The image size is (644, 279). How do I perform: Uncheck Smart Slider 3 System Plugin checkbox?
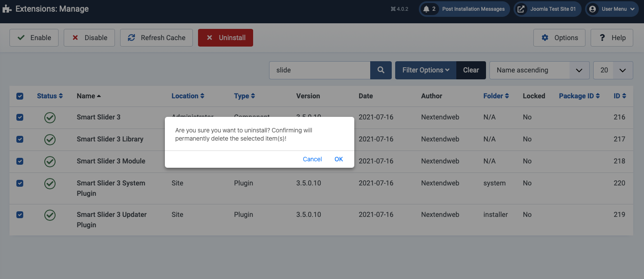[x=20, y=183]
